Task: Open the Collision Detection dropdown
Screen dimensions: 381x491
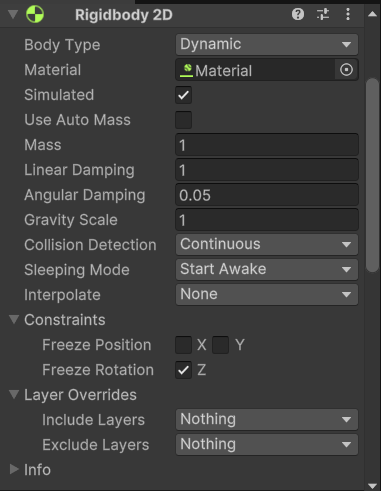Action: coord(267,244)
